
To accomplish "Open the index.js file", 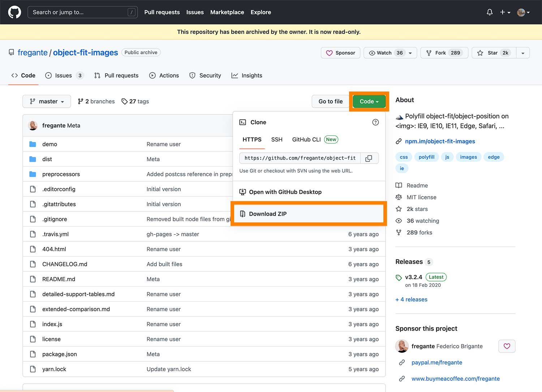I will pyautogui.click(x=52, y=324).
